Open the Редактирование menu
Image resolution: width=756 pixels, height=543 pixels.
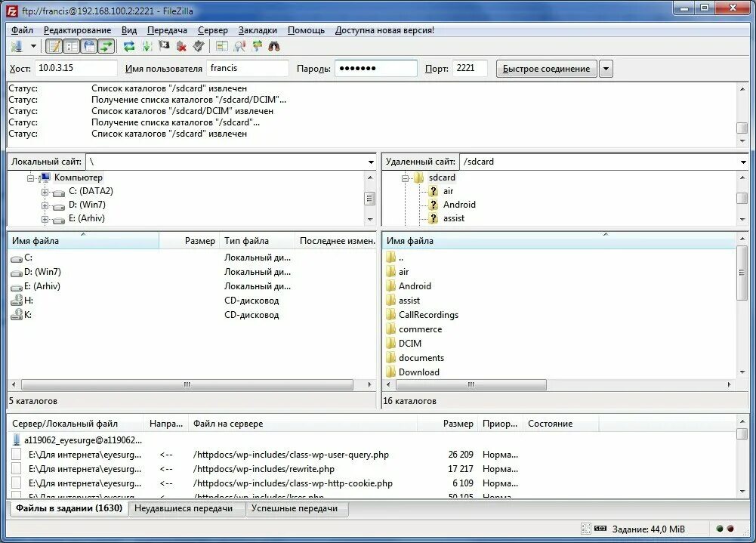[x=77, y=30]
